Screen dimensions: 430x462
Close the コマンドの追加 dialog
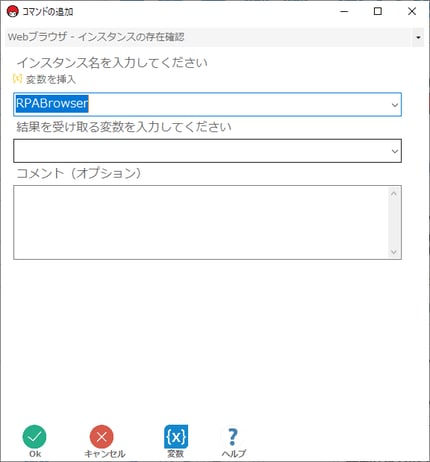[x=412, y=11]
